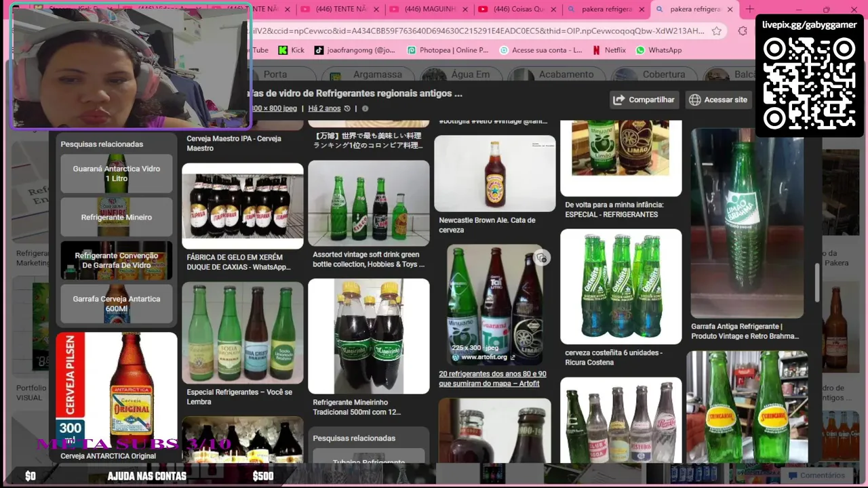Click the page vertical scrollbar

817,283
